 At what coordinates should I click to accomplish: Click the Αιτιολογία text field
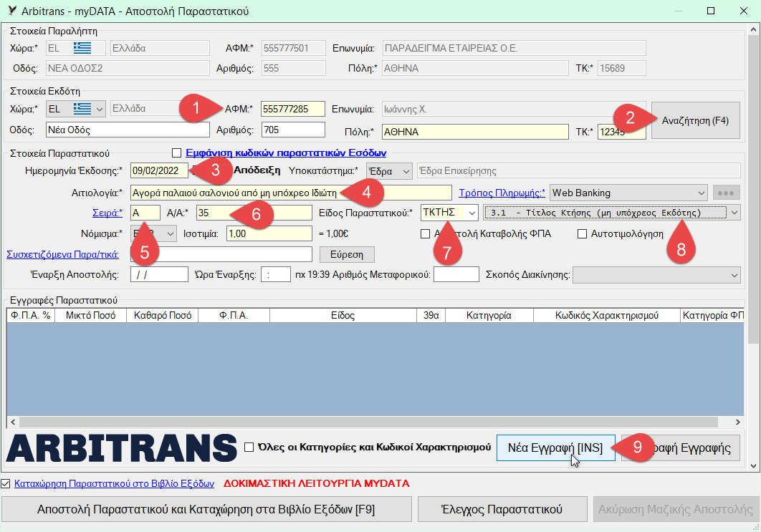click(291, 193)
